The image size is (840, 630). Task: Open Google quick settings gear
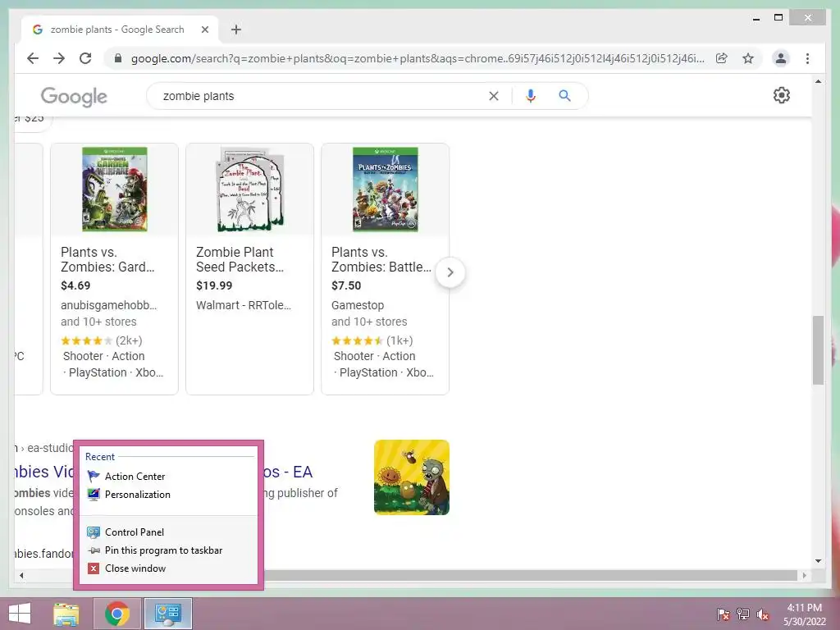pos(782,95)
